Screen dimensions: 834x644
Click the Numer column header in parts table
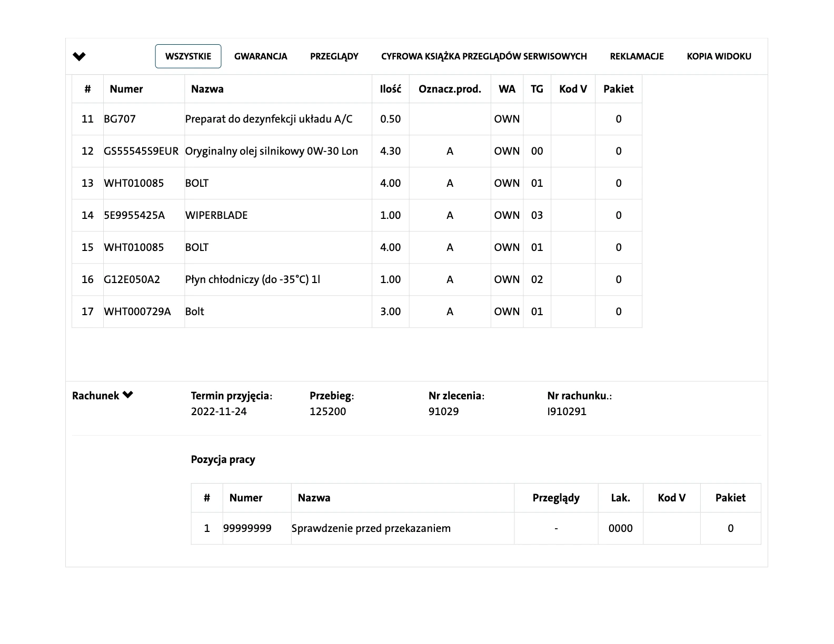[126, 89]
